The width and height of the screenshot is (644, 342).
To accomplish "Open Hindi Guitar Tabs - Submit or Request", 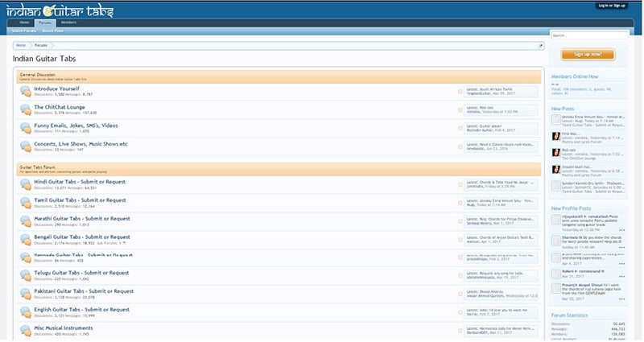I will [80, 182].
